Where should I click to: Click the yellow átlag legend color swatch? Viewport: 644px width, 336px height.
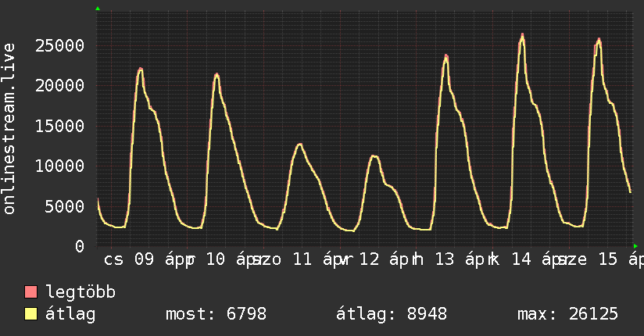pos(30,314)
